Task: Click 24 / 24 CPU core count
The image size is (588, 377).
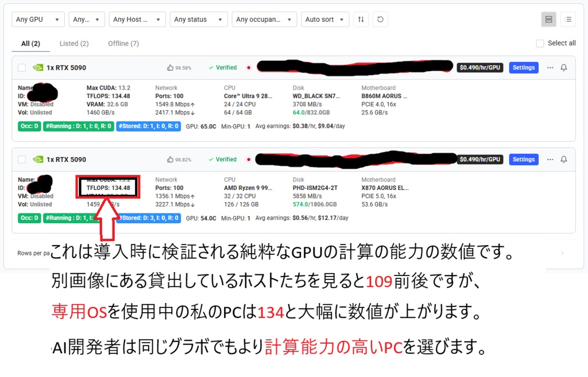Action: coord(239,104)
